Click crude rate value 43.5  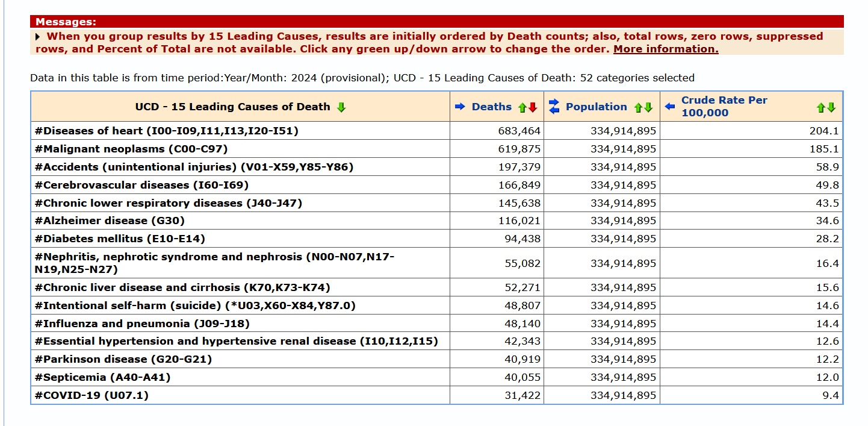pos(827,203)
